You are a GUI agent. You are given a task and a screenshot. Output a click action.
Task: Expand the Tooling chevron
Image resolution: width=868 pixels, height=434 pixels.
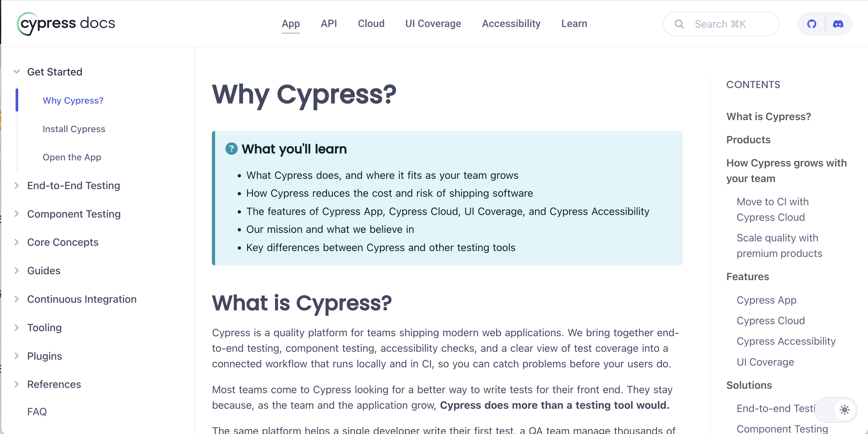coord(16,328)
